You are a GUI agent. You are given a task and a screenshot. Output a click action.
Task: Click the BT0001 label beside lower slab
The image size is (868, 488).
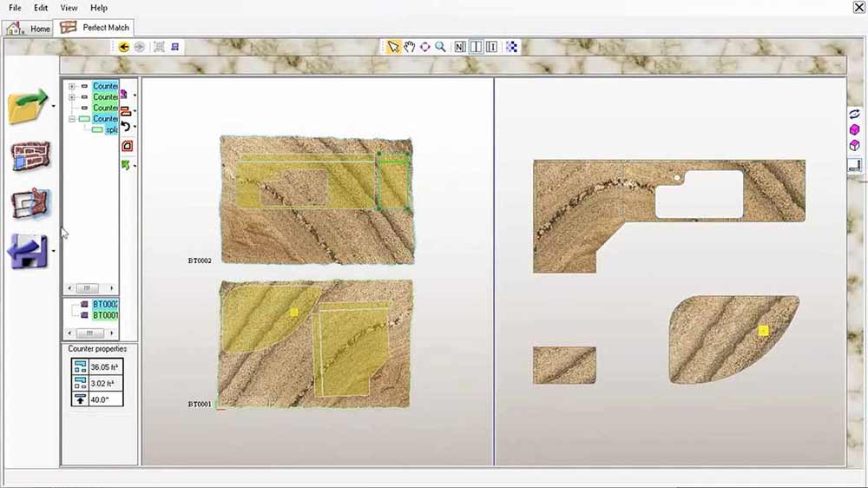(200, 405)
